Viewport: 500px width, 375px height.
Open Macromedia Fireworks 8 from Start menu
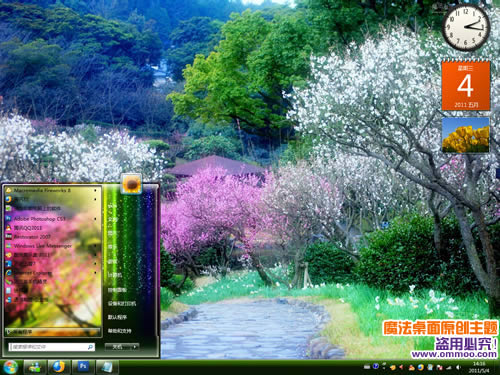[52, 190]
